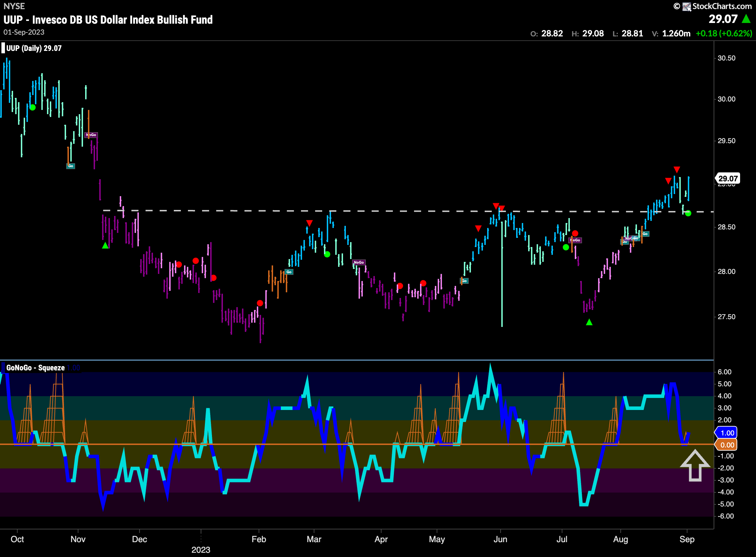The width and height of the screenshot is (756, 557).
Task: Select the red down triangle in late February
Action: pyautogui.click(x=309, y=223)
